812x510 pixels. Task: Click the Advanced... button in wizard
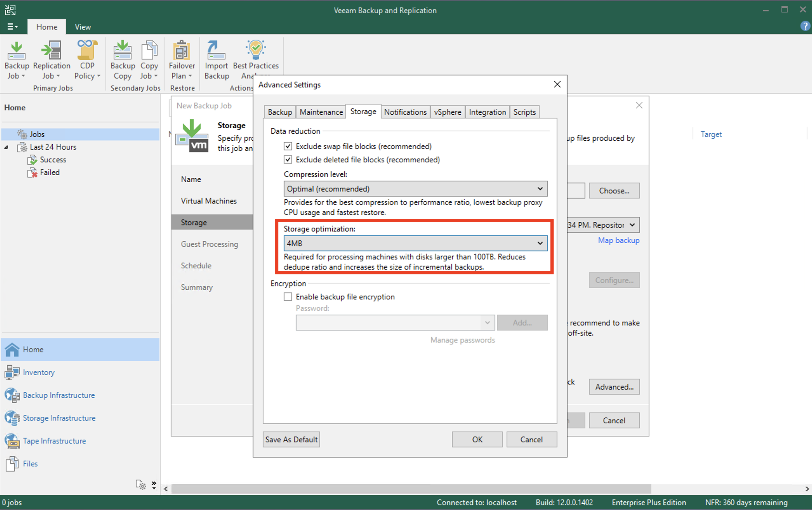[614, 387]
